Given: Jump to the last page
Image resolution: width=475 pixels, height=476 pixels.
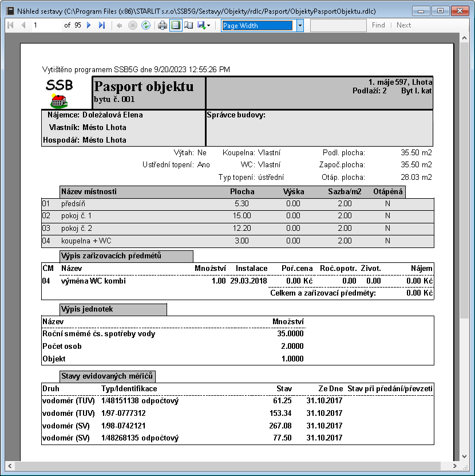Looking at the screenshot, I should (x=102, y=25).
